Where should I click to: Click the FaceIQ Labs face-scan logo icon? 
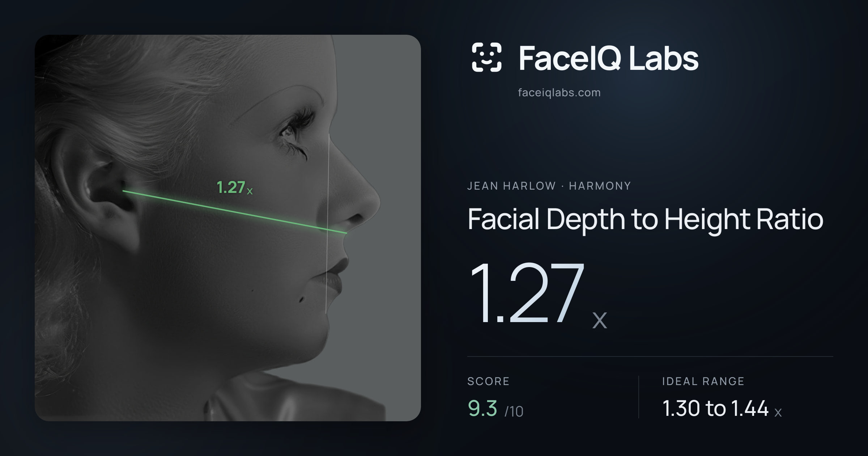pyautogui.click(x=487, y=57)
